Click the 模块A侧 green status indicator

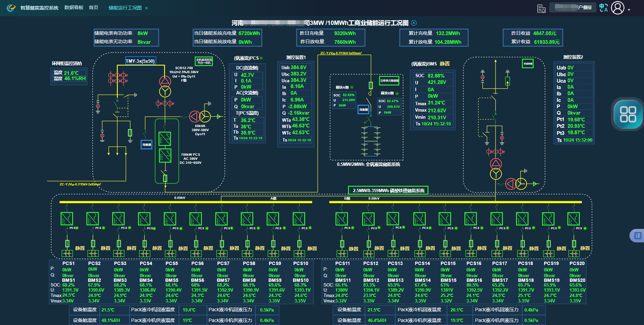[352, 87]
